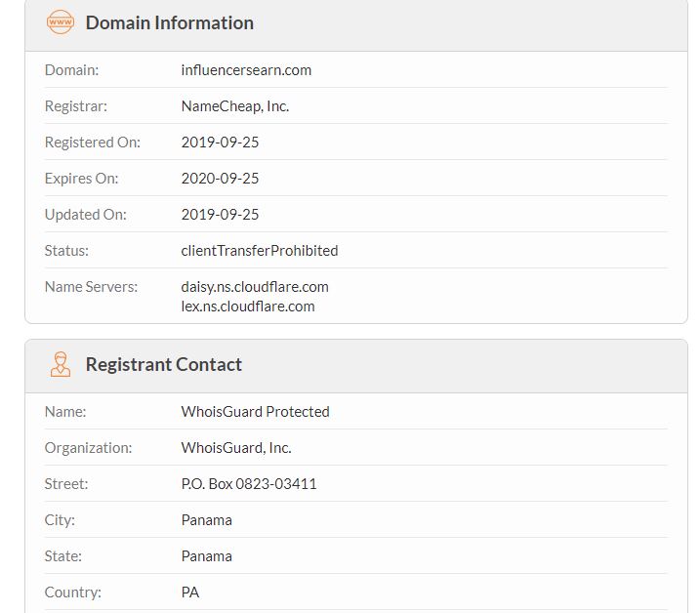Click the Registered On date 2019-09-25
The image size is (700, 613).
tap(220, 143)
